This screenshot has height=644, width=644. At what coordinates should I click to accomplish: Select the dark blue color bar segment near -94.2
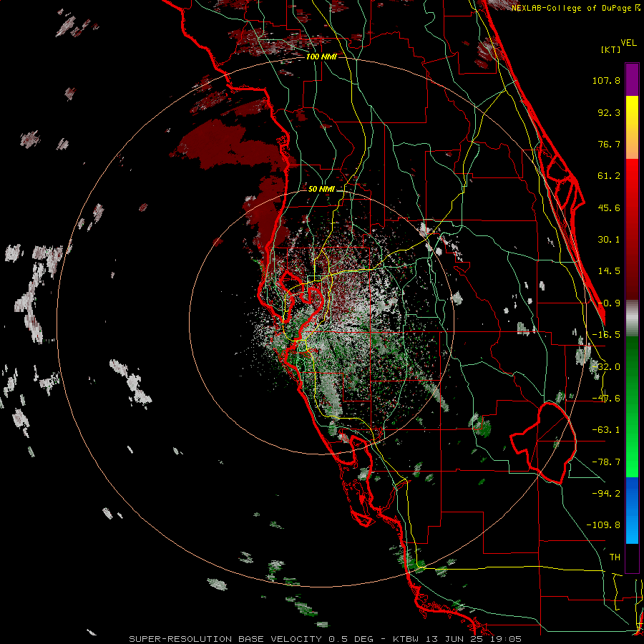(x=632, y=493)
